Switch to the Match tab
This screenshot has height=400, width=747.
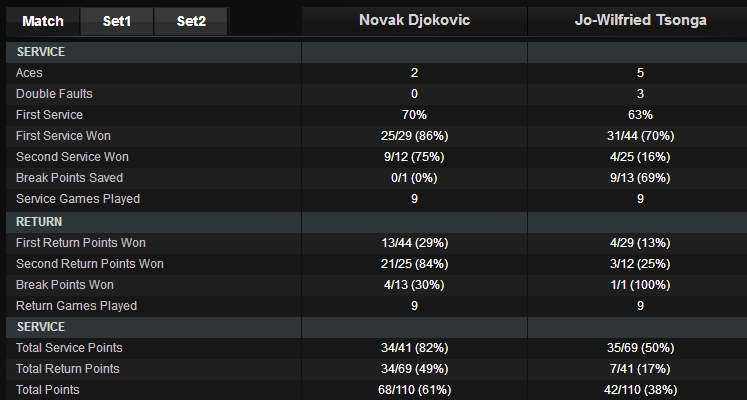[x=42, y=21]
